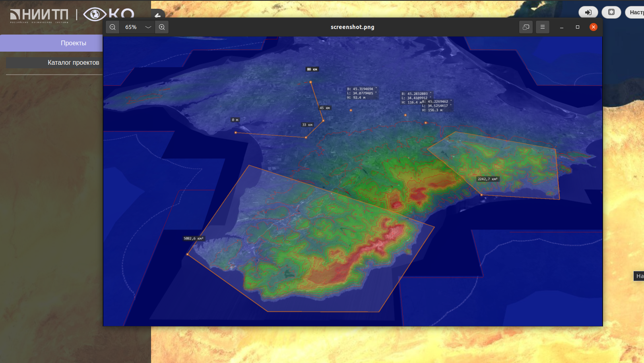Click the 80 км distance marker label

click(x=312, y=70)
